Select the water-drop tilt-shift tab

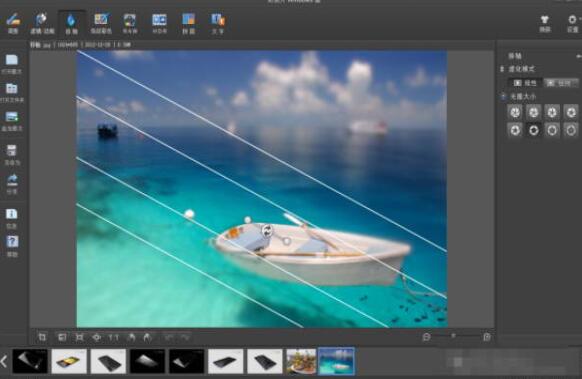click(x=71, y=23)
